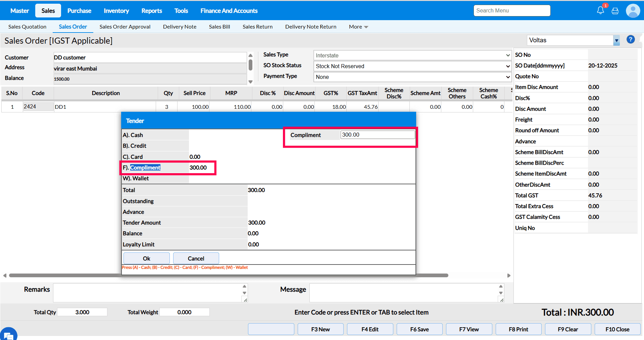Open the SO Stock Status dropdown

[x=412, y=66]
